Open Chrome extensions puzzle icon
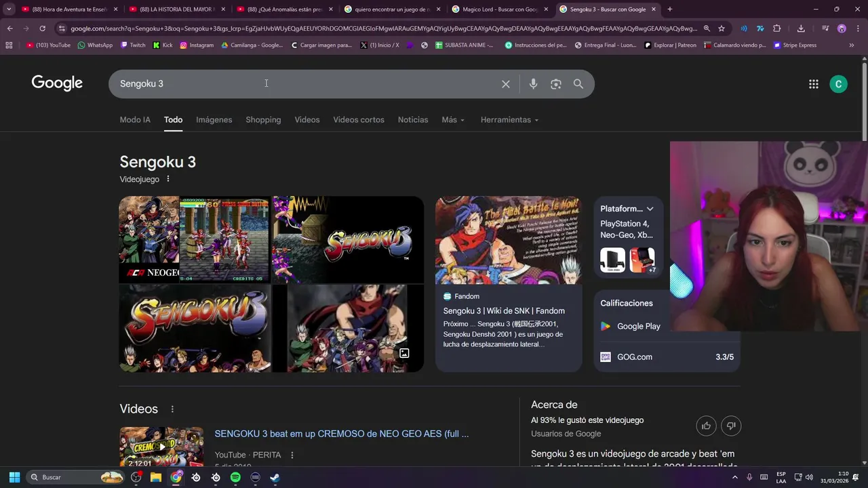Image resolution: width=868 pixels, height=488 pixels. pos(777,28)
